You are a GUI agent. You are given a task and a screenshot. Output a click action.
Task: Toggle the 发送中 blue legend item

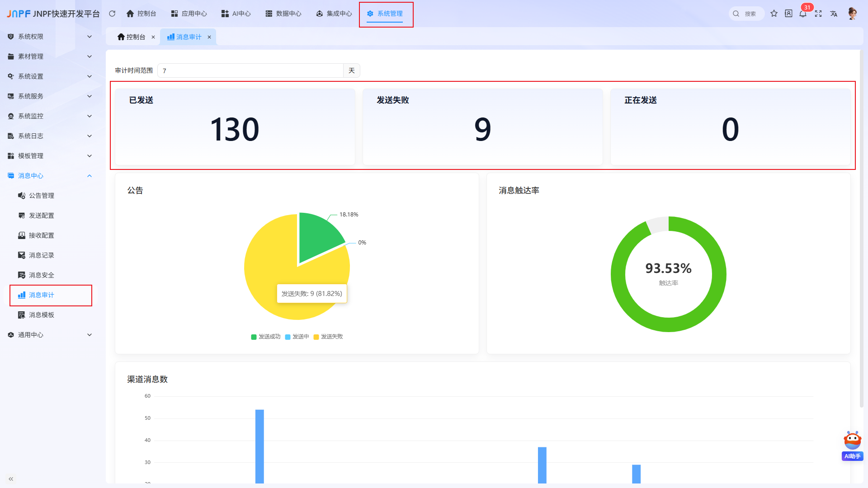coord(297,337)
